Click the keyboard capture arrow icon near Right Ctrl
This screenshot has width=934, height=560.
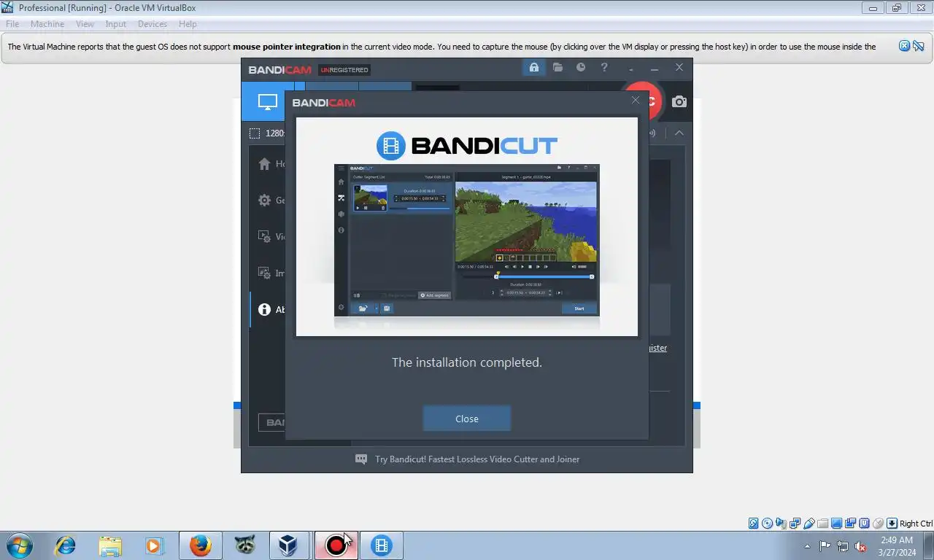click(892, 524)
